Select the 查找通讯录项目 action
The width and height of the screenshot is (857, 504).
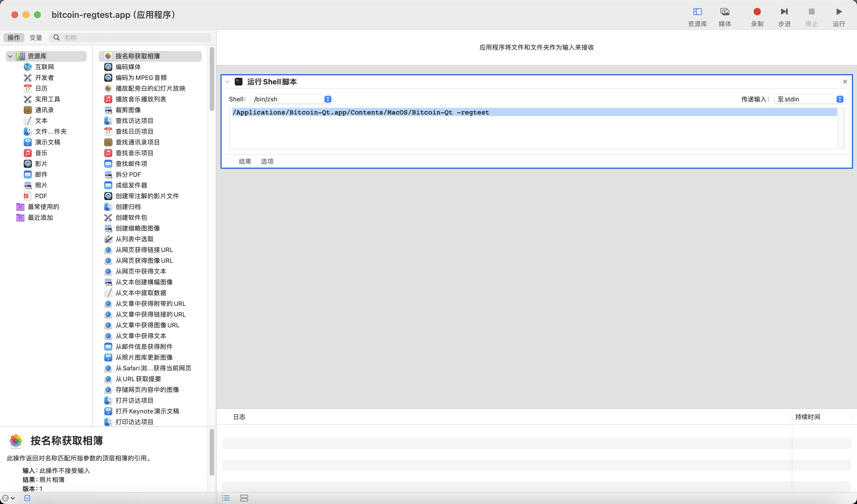(137, 142)
